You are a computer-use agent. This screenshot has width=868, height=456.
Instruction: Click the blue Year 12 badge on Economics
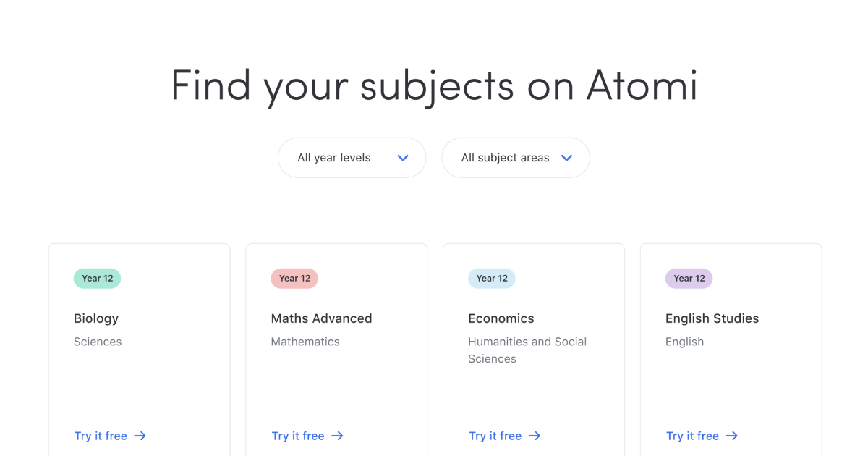tap(492, 278)
